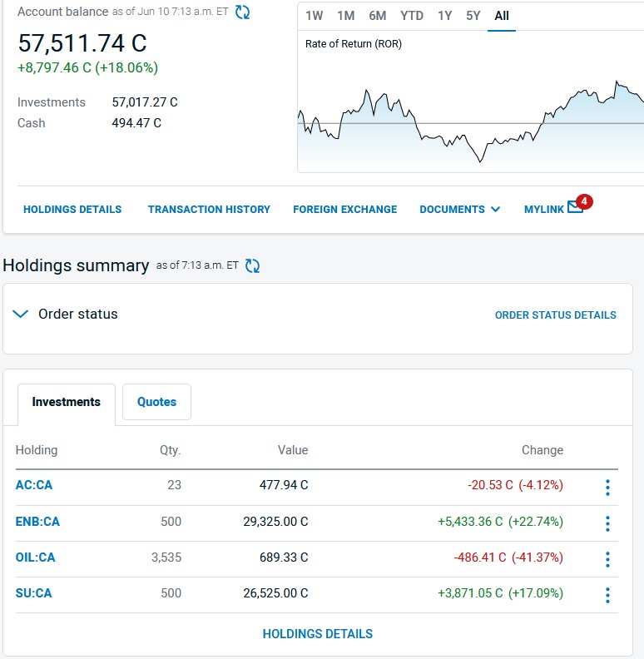Screen dimensions: 644x659
Task: Refresh the account balance
Action: tap(243, 12)
